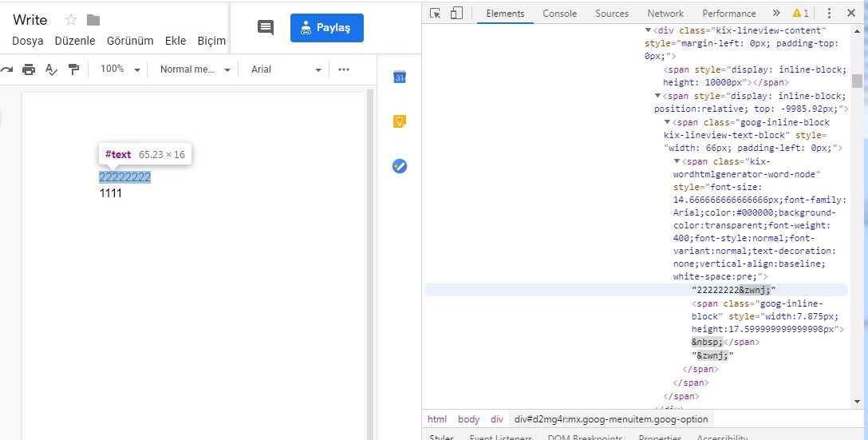The width and height of the screenshot is (868, 440).
Task: Click the redo arrow icon
Action: 6,69
